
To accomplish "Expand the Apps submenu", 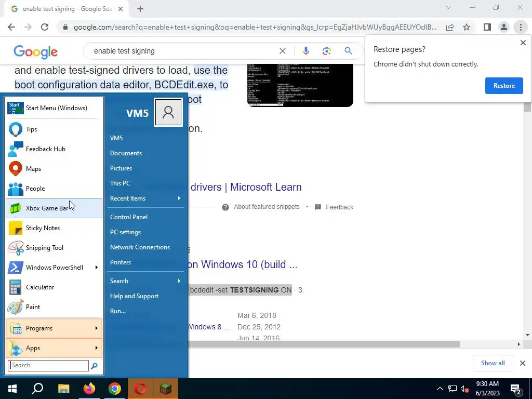I will point(96,348).
